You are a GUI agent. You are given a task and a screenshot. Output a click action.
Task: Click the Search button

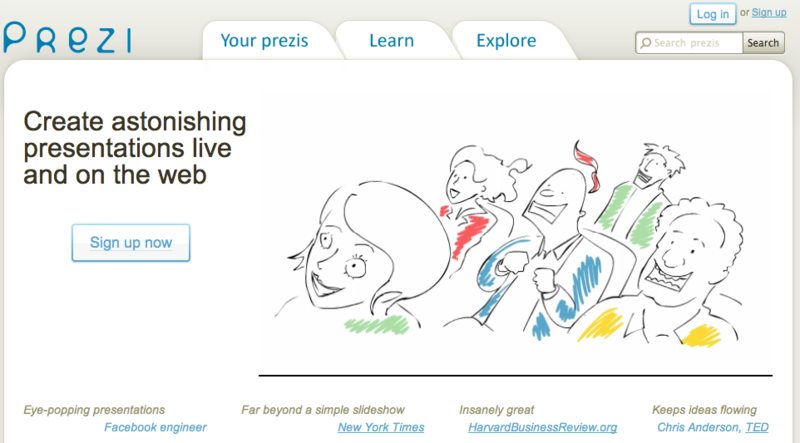[x=763, y=43]
